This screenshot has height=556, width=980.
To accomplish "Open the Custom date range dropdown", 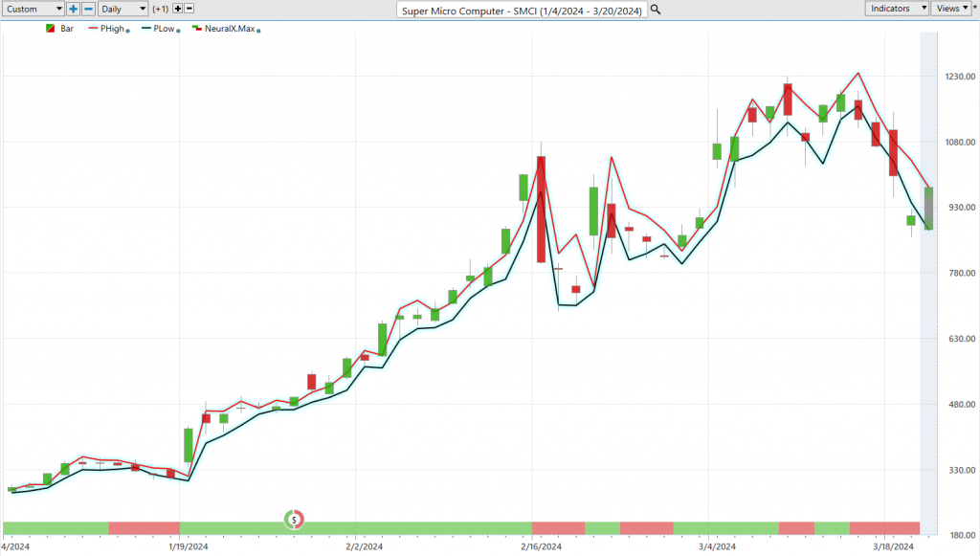I will (32, 9).
